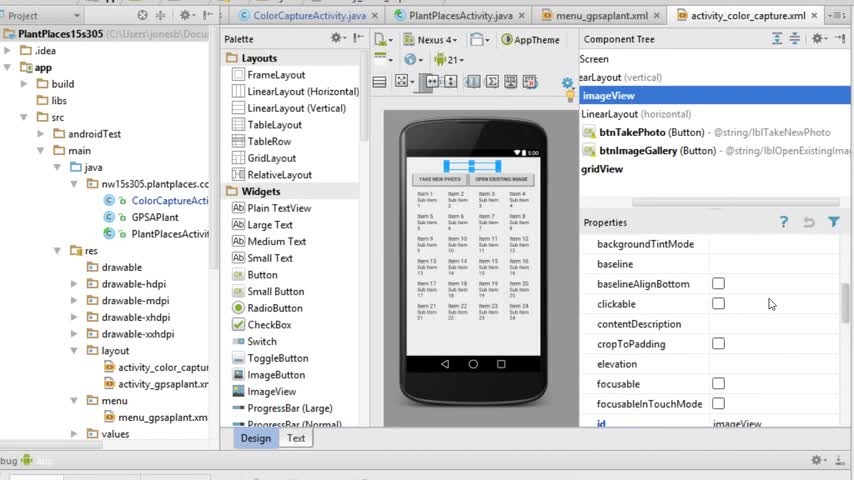Pick ToggleButton from the Palette
The height and width of the screenshot is (480, 854).
278,358
